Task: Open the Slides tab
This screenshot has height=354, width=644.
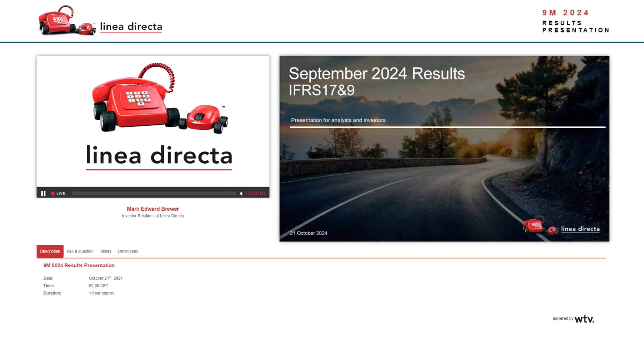Action: tap(106, 251)
